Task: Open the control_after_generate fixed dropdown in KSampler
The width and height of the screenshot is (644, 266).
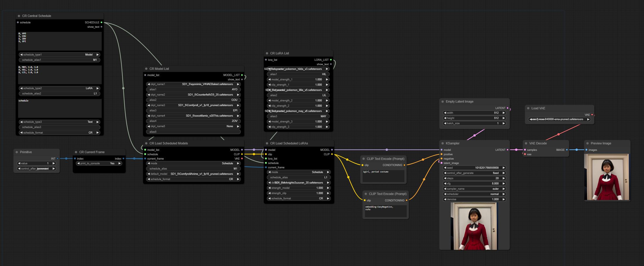Action: pos(474,173)
